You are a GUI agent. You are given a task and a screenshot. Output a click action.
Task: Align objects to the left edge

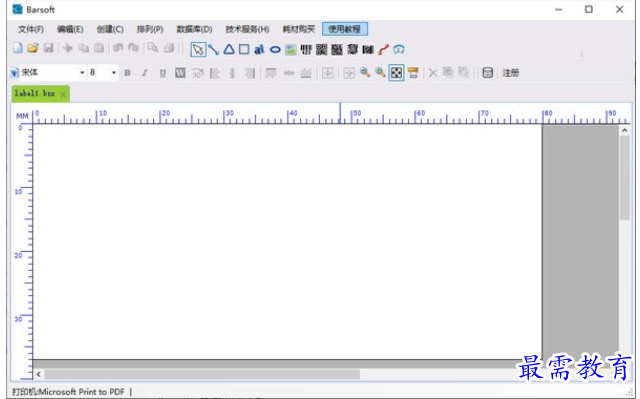click(x=215, y=73)
